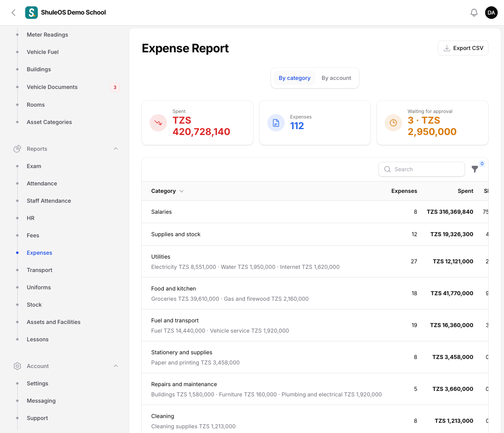Open account Settings
Viewport: 504px width, 433px height.
(x=37, y=383)
